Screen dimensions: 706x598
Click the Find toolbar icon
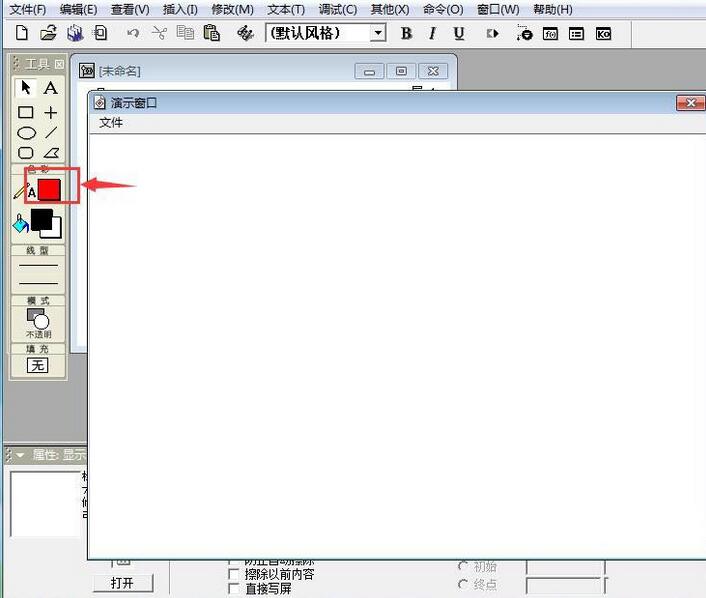[x=245, y=33]
